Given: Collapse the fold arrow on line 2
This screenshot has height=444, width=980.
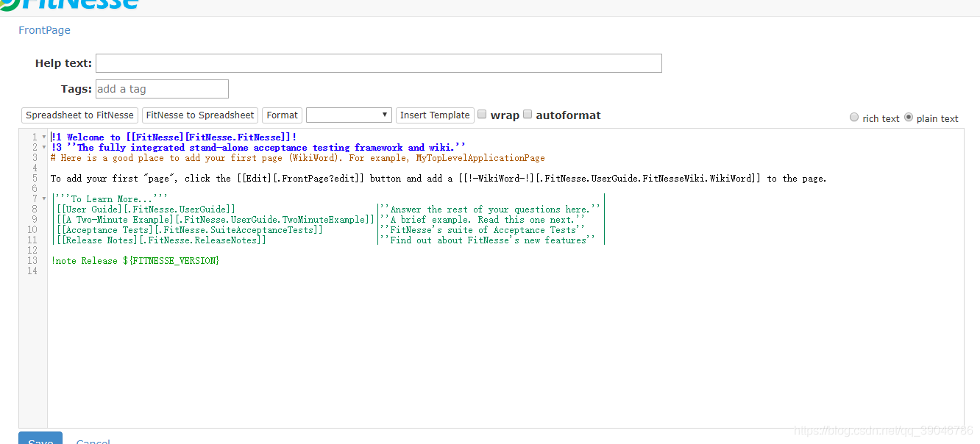Looking at the screenshot, I should [x=43, y=148].
